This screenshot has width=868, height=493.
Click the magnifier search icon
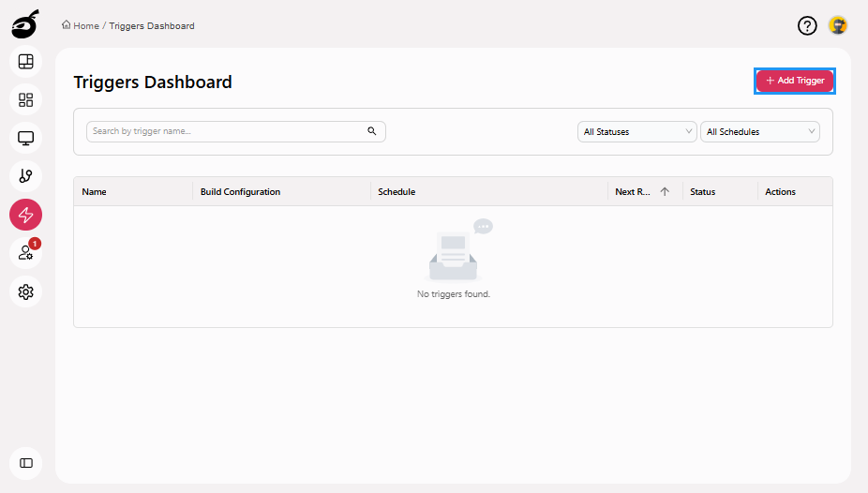tap(372, 132)
